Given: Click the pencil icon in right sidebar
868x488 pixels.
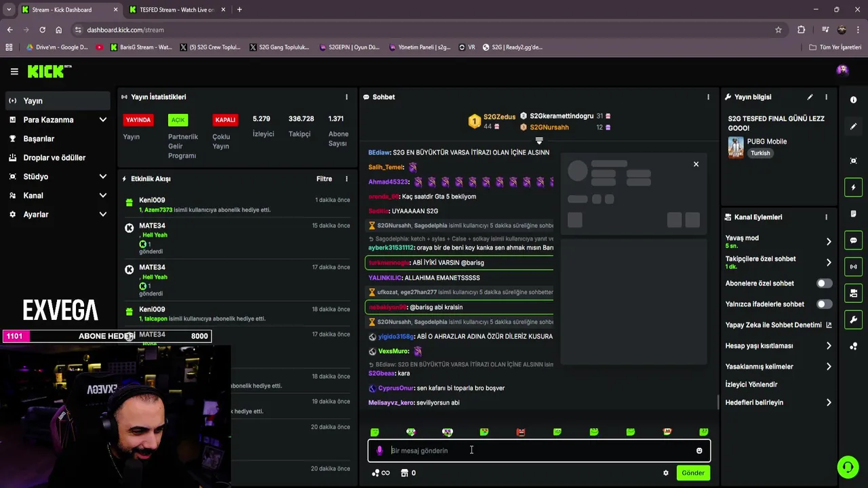Looking at the screenshot, I should (x=853, y=127).
